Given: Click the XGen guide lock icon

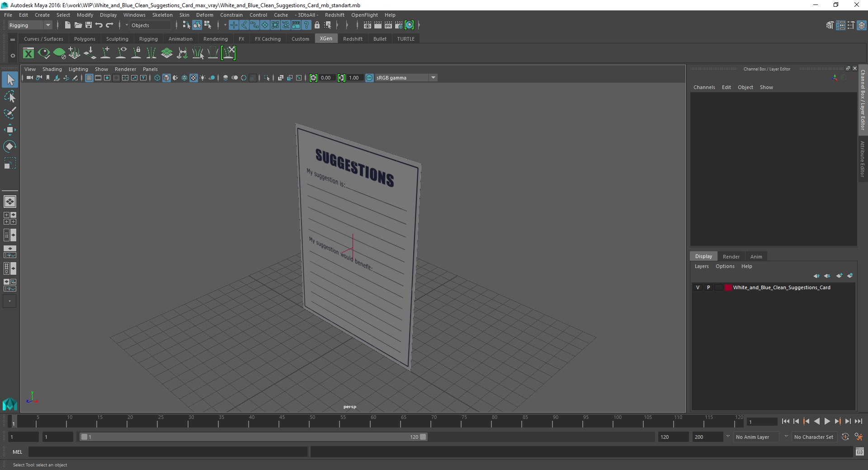Looking at the screenshot, I should (136, 53).
